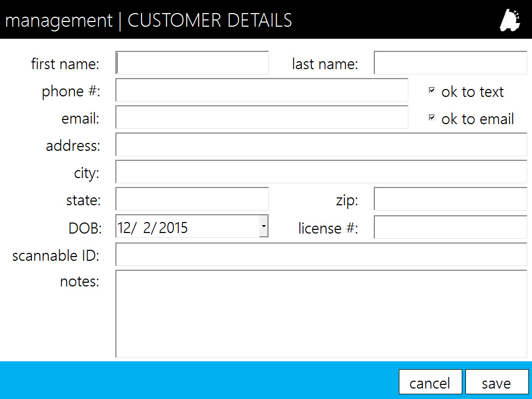
Task: Toggle the ok to text checkbox
Action: 431,91
